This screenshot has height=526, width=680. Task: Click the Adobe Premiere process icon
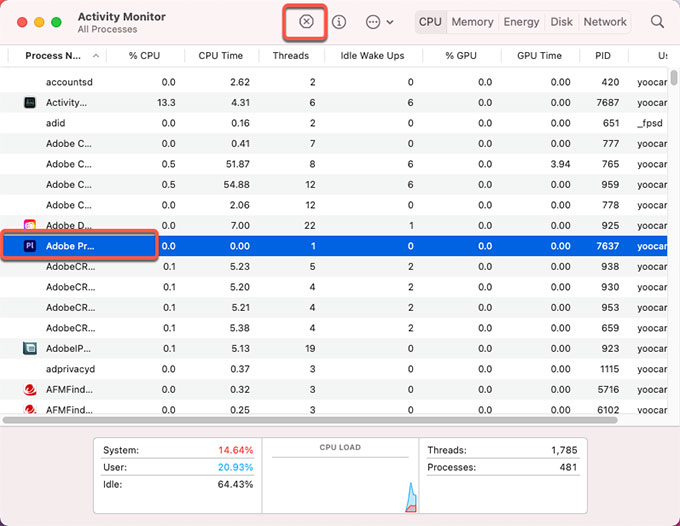pyautogui.click(x=30, y=246)
